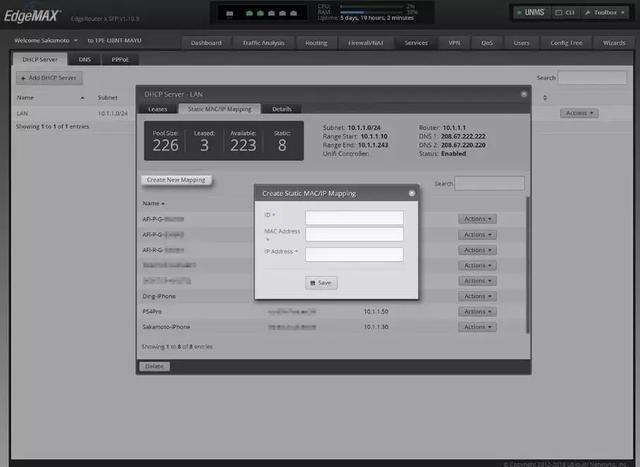The height and width of the screenshot is (467, 640).
Task: Click Save in mapping dialog
Action: pyautogui.click(x=320, y=283)
